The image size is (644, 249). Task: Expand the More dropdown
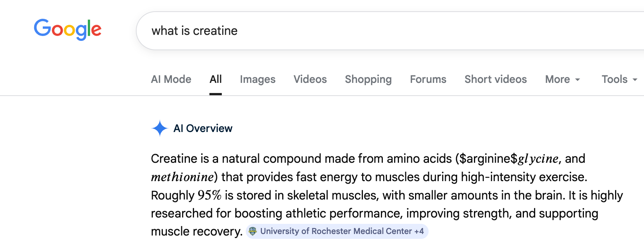562,79
